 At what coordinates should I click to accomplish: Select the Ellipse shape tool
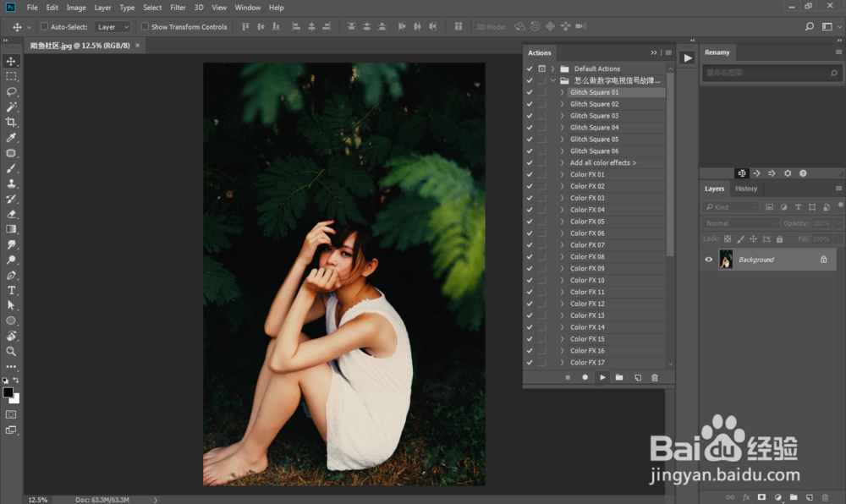pyautogui.click(x=11, y=320)
